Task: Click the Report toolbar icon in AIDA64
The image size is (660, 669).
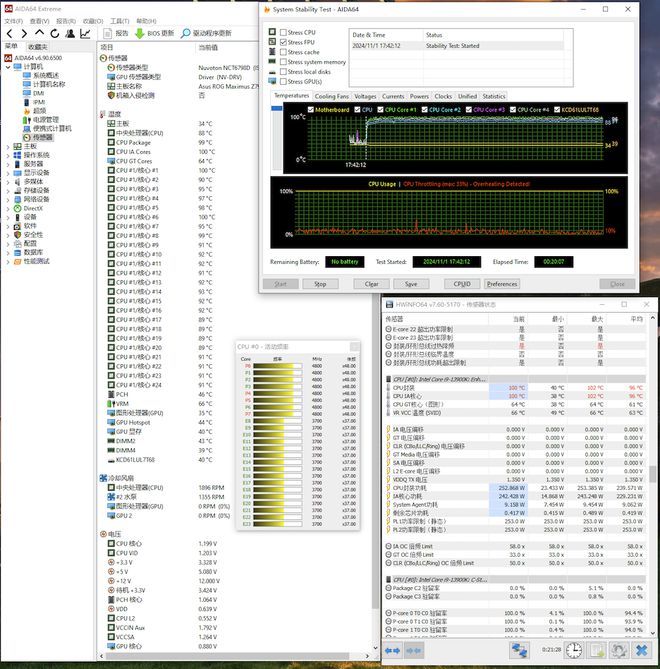Action: click(108, 33)
